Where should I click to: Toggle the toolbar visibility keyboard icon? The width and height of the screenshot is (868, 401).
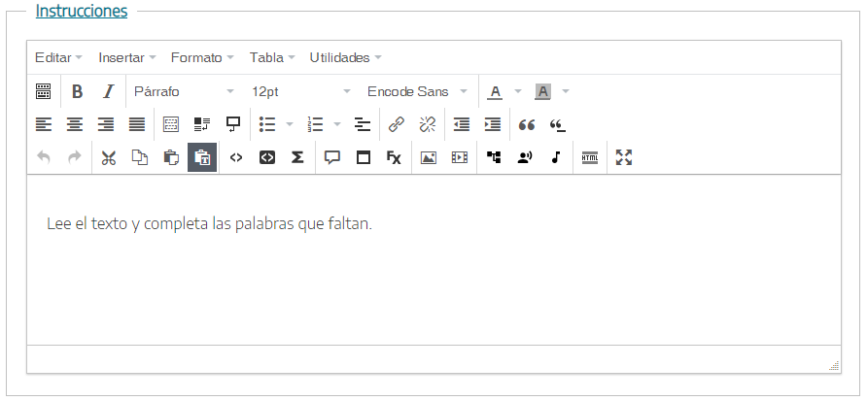pos(43,91)
